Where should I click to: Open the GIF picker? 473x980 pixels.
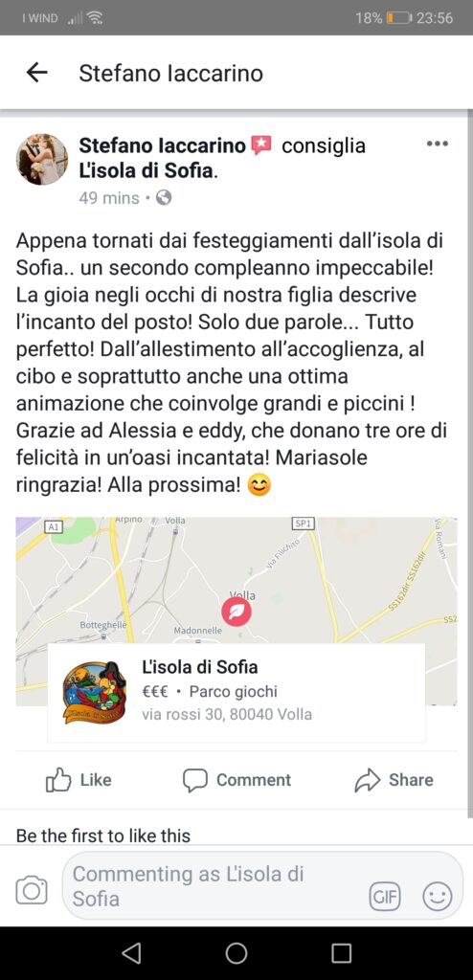pos(384,898)
